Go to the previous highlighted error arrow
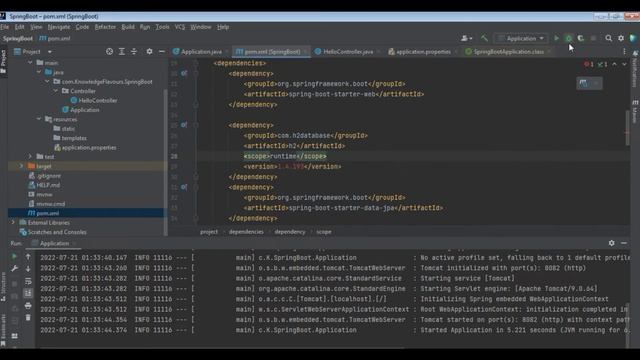This screenshot has width=640, height=360. click(x=614, y=64)
